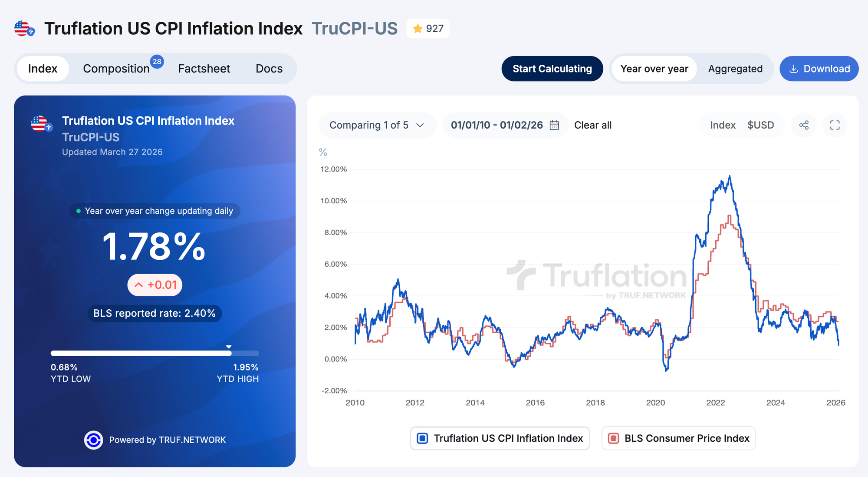
Task: Switch chart unit to $USD
Action: [x=760, y=125]
